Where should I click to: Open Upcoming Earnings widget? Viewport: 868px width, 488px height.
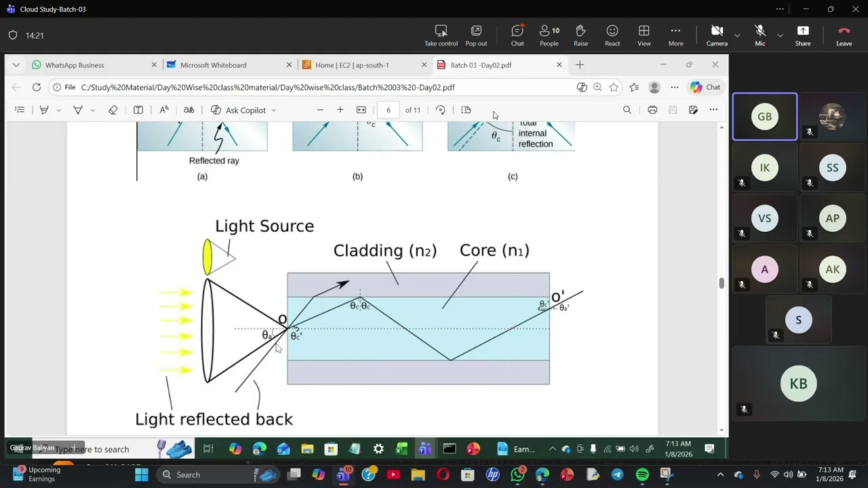pyautogui.click(x=39, y=474)
